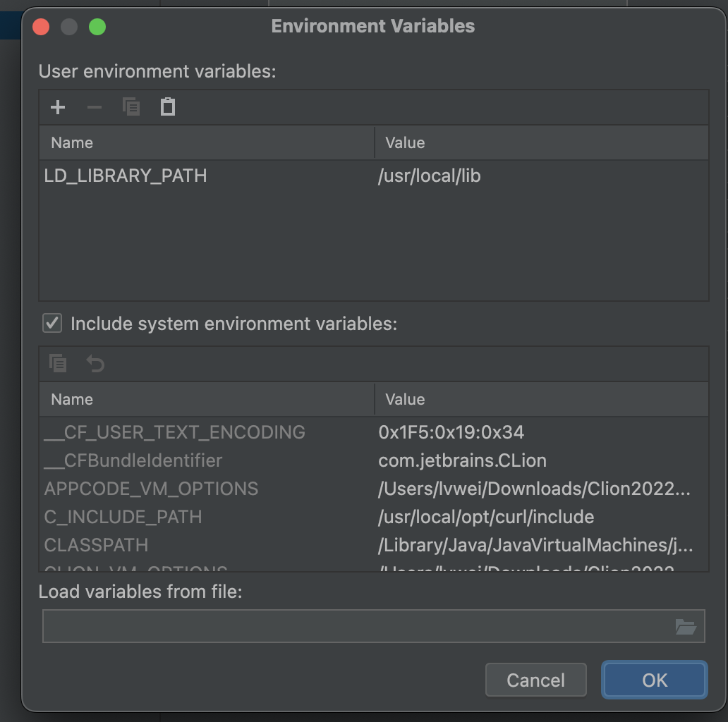Click the green zoom window button
Viewport: 728px width, 722px height.
pyautogui.click(x=97, y=27)
